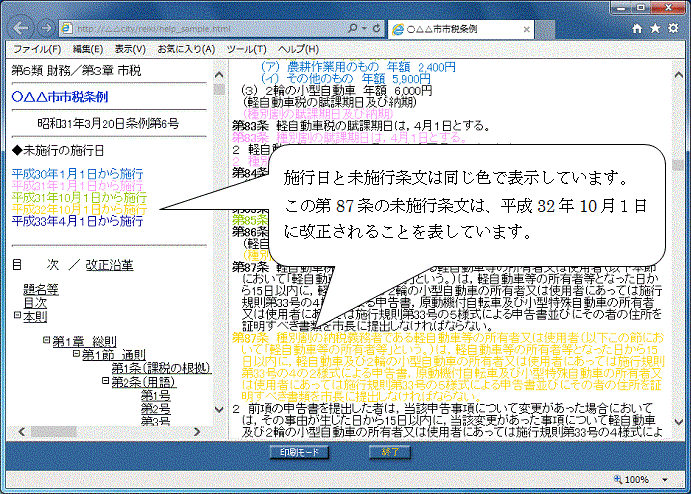Open the ファイル(F) menu

37,49
